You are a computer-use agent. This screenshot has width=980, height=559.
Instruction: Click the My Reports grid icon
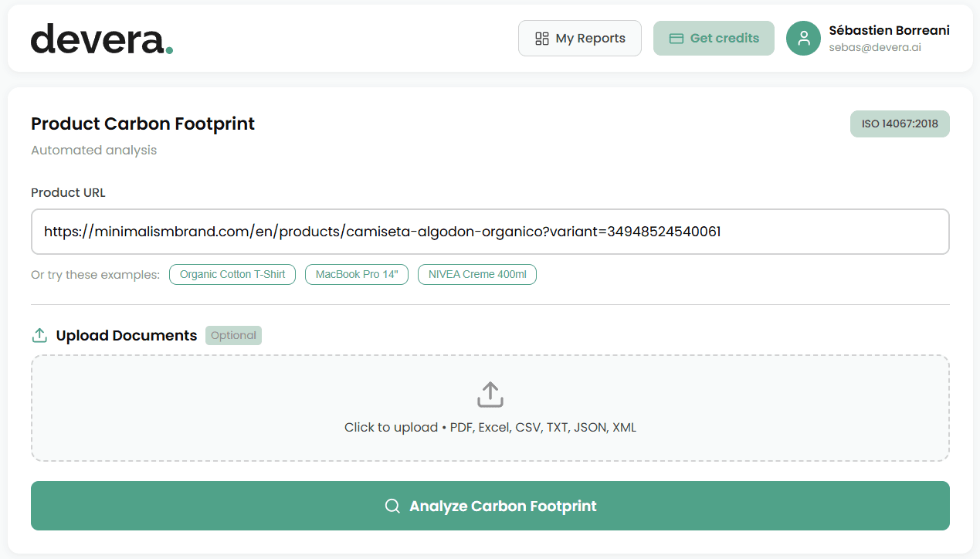click(x=543, y=37)
